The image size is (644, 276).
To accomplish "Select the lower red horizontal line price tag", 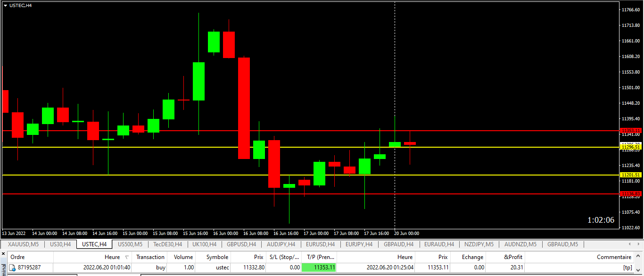I will pos(631,194).
